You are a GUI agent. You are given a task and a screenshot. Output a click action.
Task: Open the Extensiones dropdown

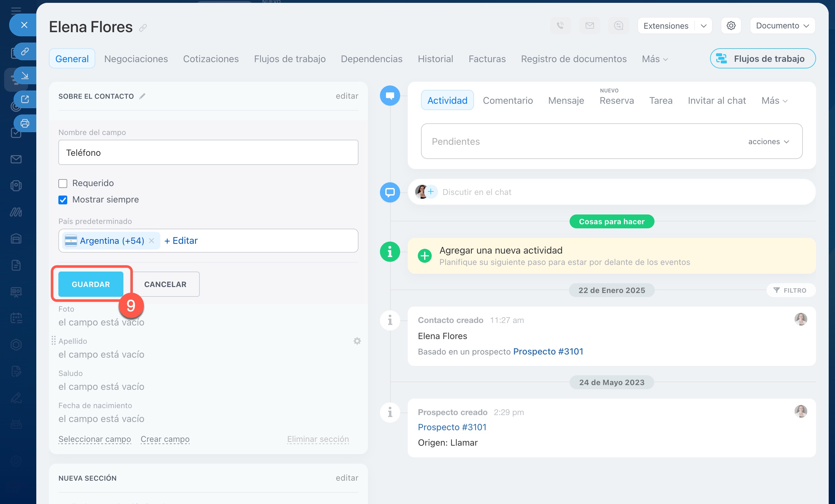(x=703, y=26)
